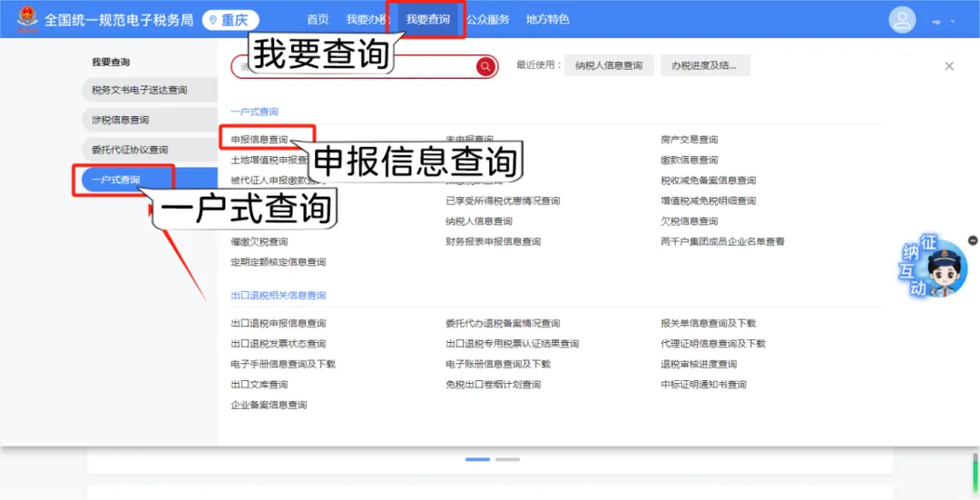Image resolution: width=980 pixels, height=500 pixels.
Task: Open the user avatar profile icon
Action: (x=902, y=20)
